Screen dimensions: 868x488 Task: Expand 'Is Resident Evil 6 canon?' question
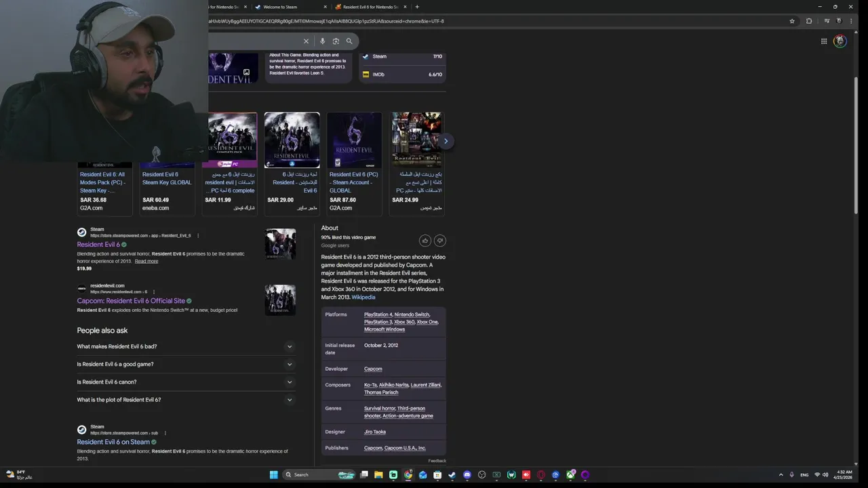click(x=185, y=382)
